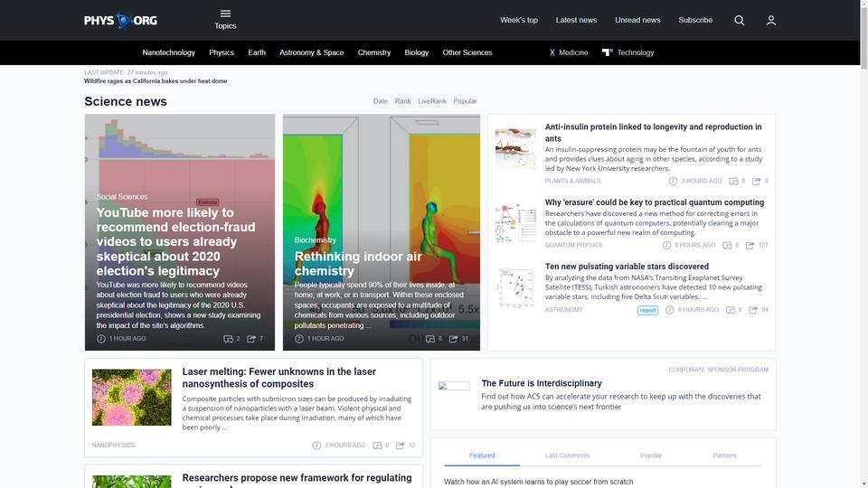Open 'erasure' quantum computing headline
The width and height of the screenshot is (868, 488).
click(x=655, y=202)
